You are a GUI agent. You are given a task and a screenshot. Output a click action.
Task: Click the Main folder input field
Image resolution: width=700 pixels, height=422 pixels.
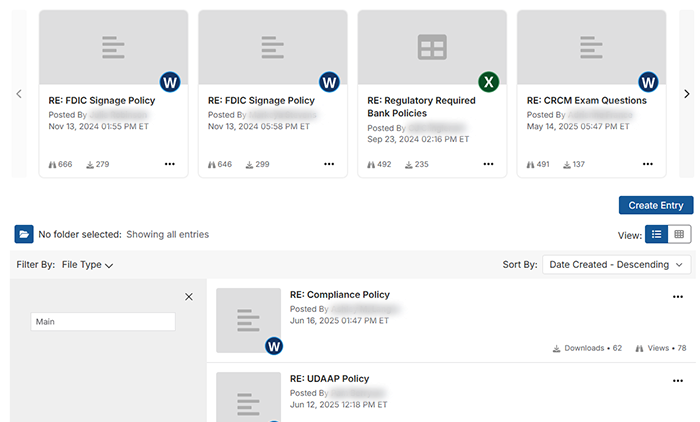click(102, 322)
